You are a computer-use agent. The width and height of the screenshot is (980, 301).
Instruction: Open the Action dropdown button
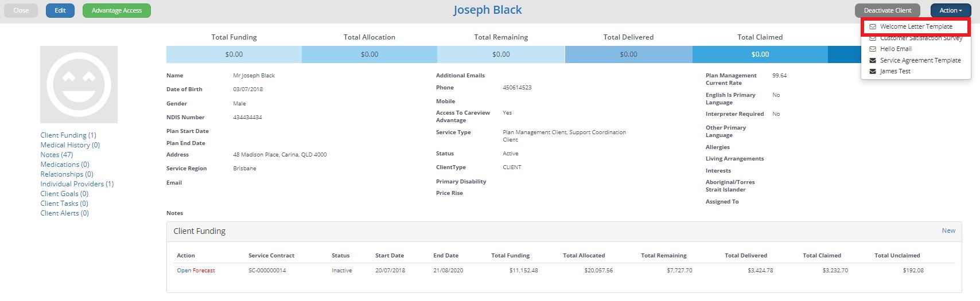[950, 10]
